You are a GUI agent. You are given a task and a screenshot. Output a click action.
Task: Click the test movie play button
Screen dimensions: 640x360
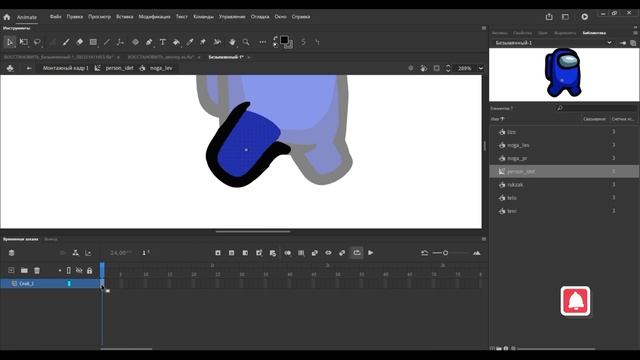click(x=584, y=17)
